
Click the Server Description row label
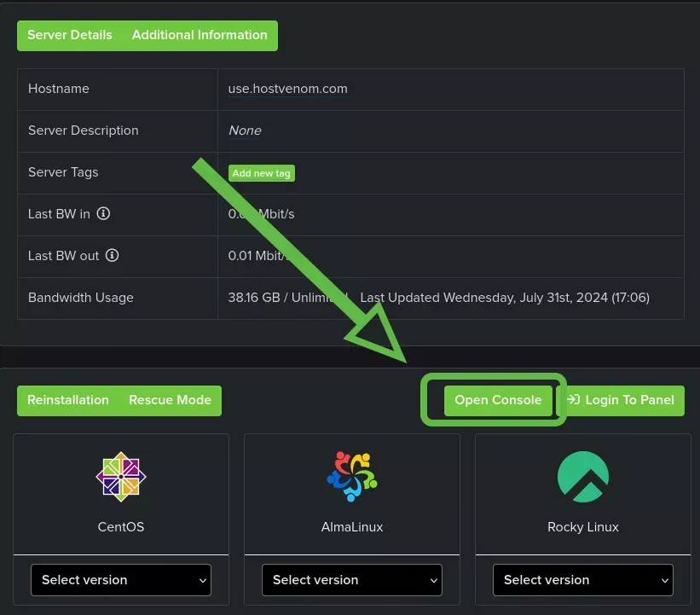84,131
